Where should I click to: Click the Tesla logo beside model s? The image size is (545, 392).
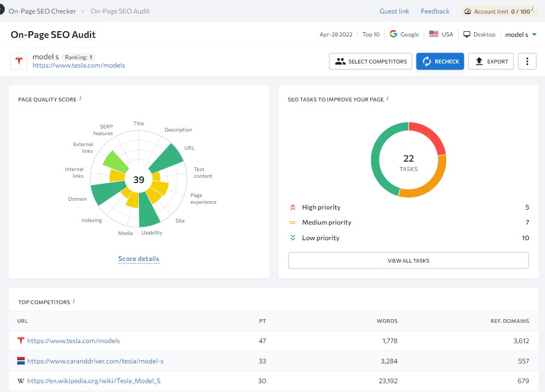[x=19, y=61]
